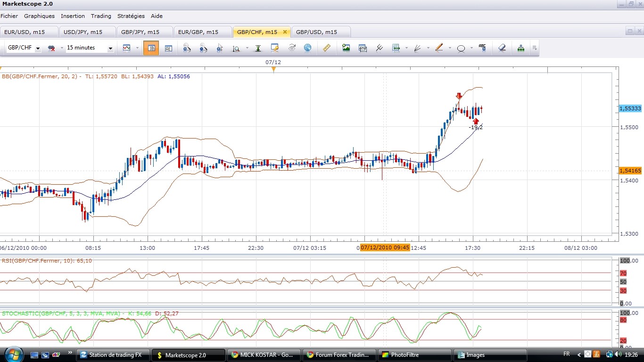Select the pencil line drawing tool
Viewport: 644px width, 362px height.
pos(439,48)
